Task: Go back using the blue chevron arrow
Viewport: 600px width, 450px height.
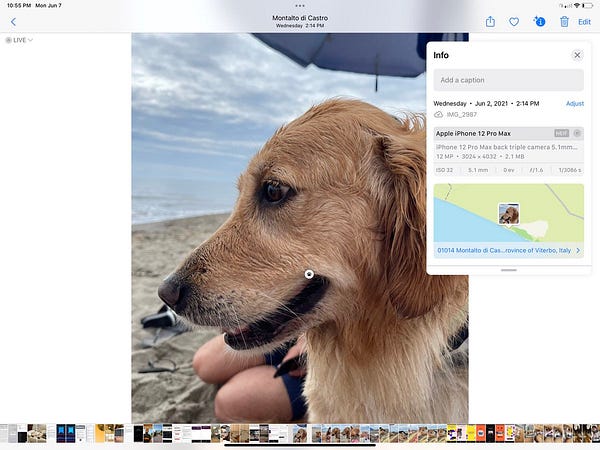Action: (x=13, y=22)
